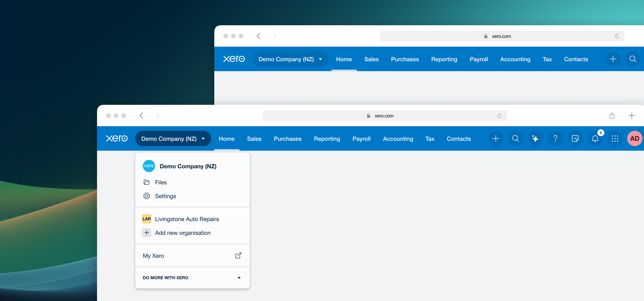
Task: Open Tax menu in front window
Action: pyautogui.click(x=430, y=139)
